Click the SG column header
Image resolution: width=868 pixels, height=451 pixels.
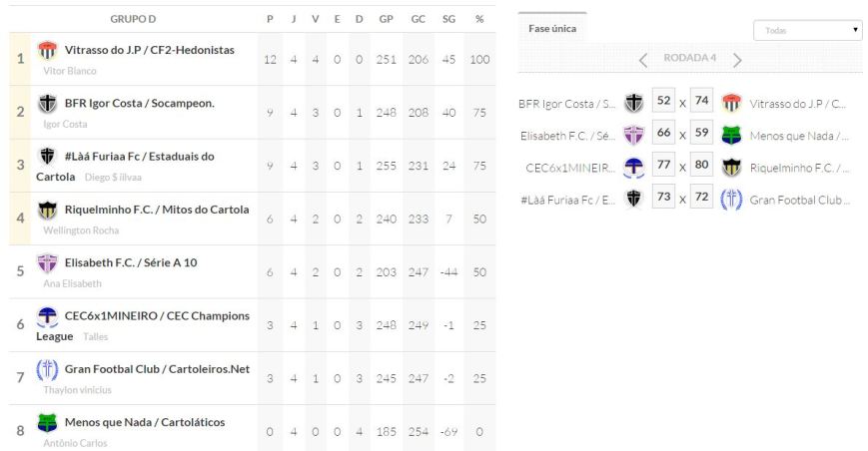(448, 20)
